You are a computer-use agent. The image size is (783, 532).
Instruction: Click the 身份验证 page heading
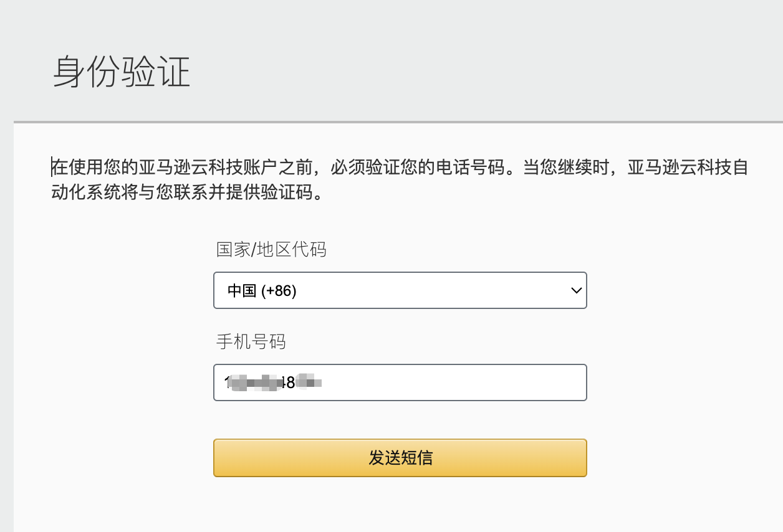click(122, 72)
